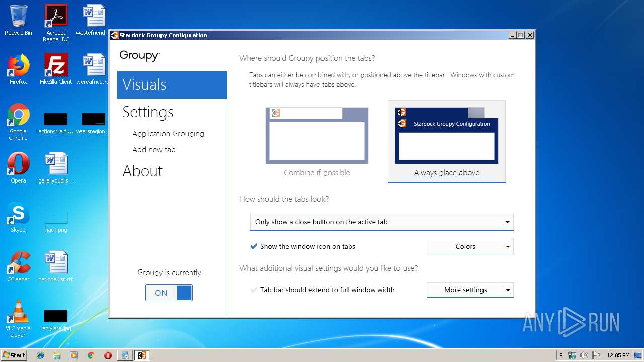This screenshot has width=644, height=362.
Task: Click the Groupy logo
Action: (x=140, y=56)
